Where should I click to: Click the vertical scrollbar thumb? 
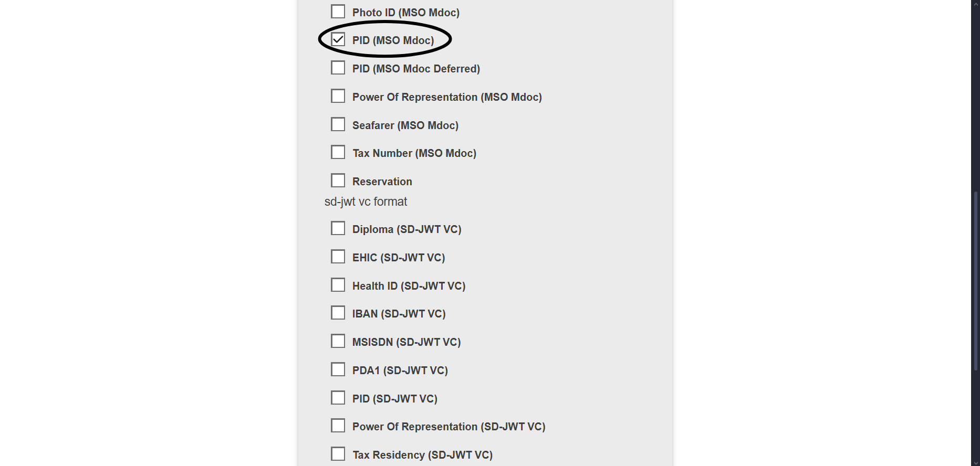pyautogui.click(x=976, y=281)
